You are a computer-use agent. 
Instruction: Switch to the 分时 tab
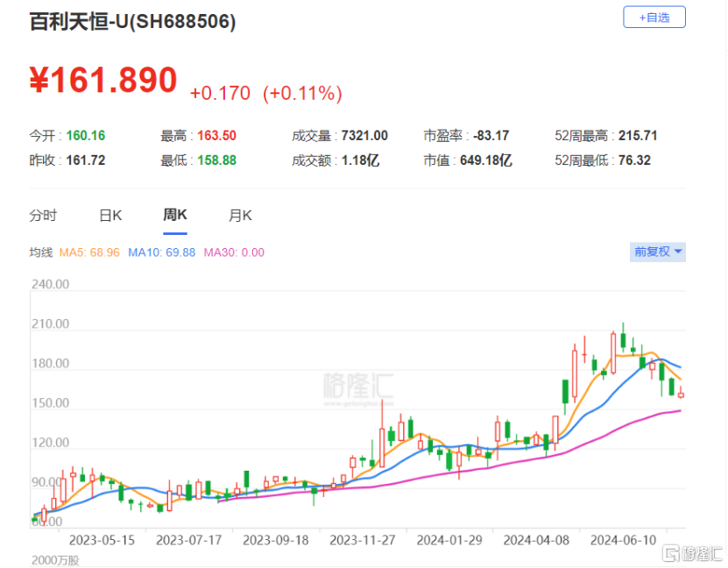[43, 216]
